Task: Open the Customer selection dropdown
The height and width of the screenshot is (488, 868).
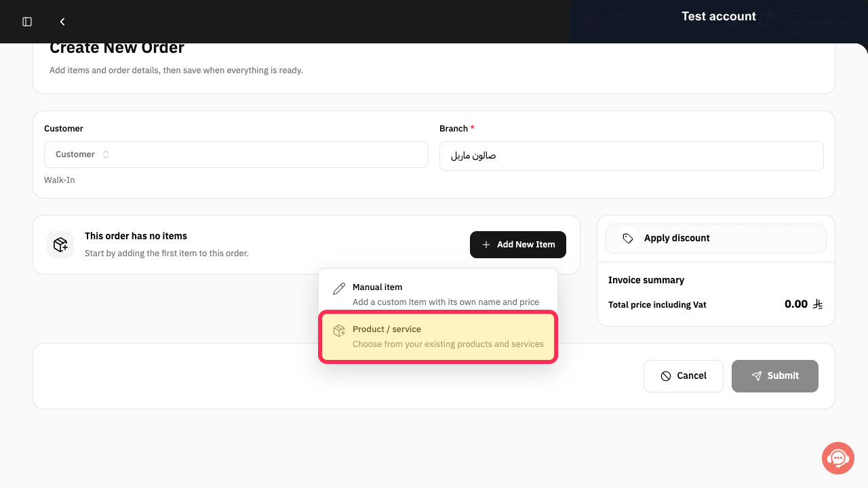Action: click(236, 155)
